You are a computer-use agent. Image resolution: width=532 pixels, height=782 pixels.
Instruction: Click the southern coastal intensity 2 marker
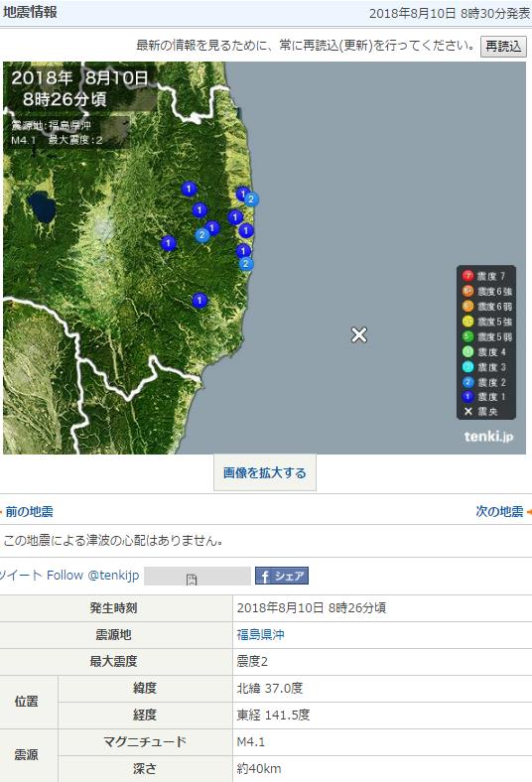coord(246,264)
